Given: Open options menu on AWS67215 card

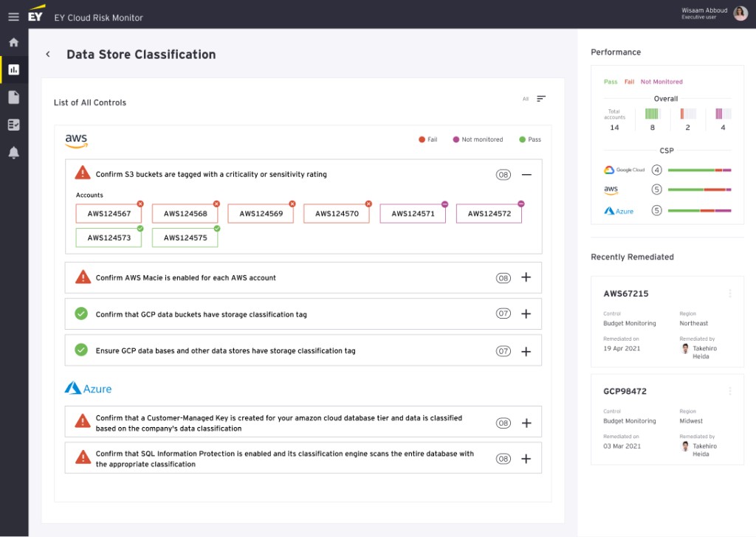Looking at the screenshot, I should click(730, 294).
